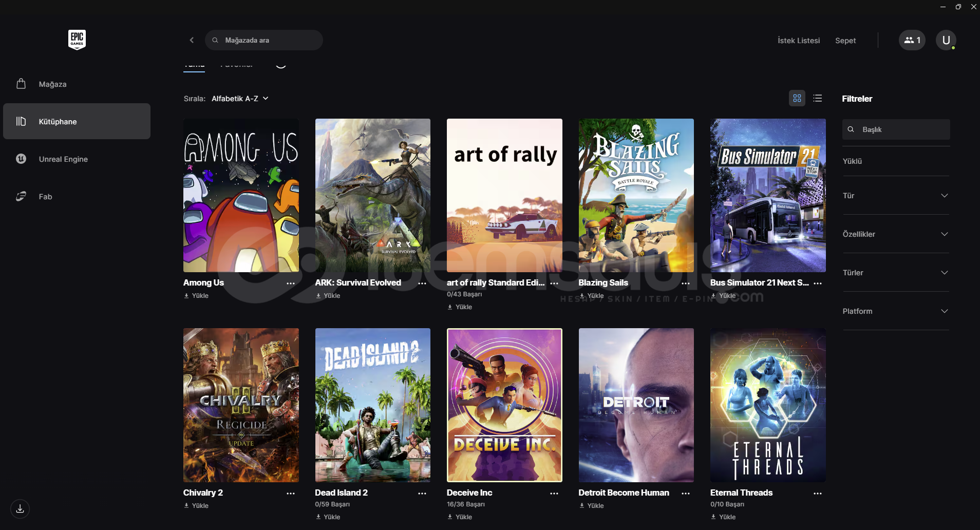Install Detroit Become Human via Yükle
980x530 pixels.
click(592, 506)
